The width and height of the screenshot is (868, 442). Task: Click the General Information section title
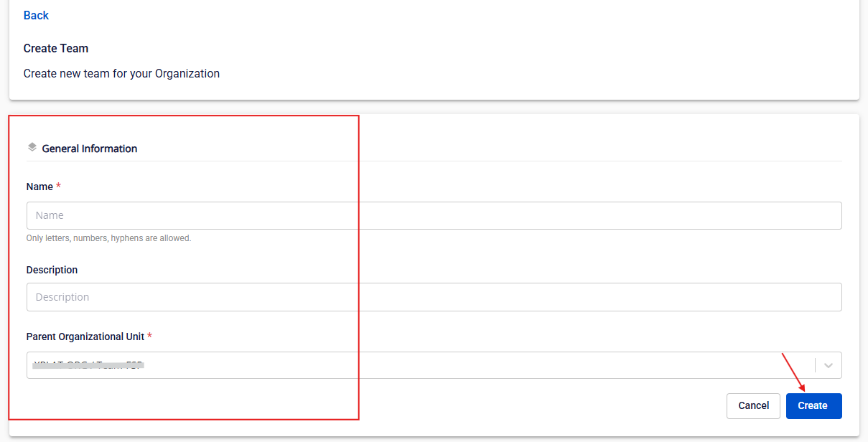point(90,149)
